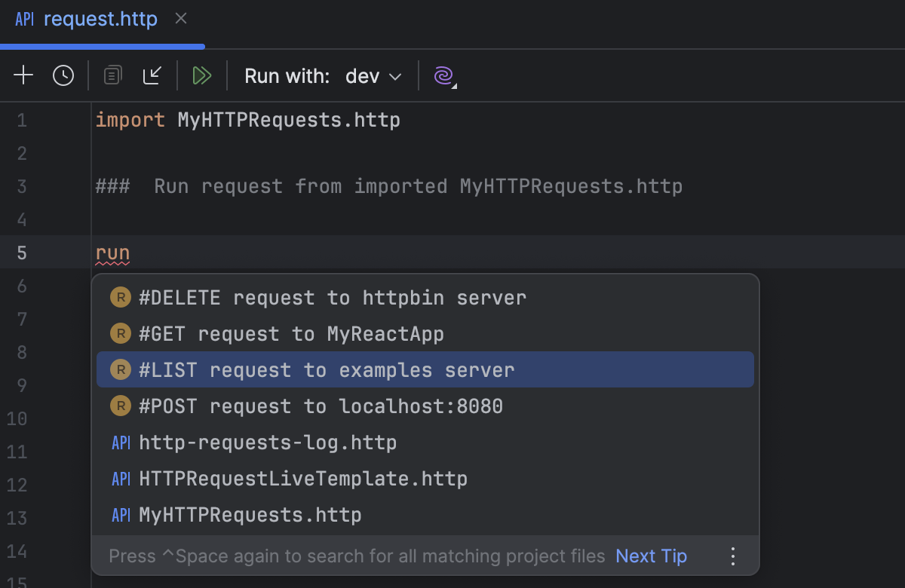Open the completion popup options menu
The height and width of the screenshot is (588, 905).
tap(732, 556)
